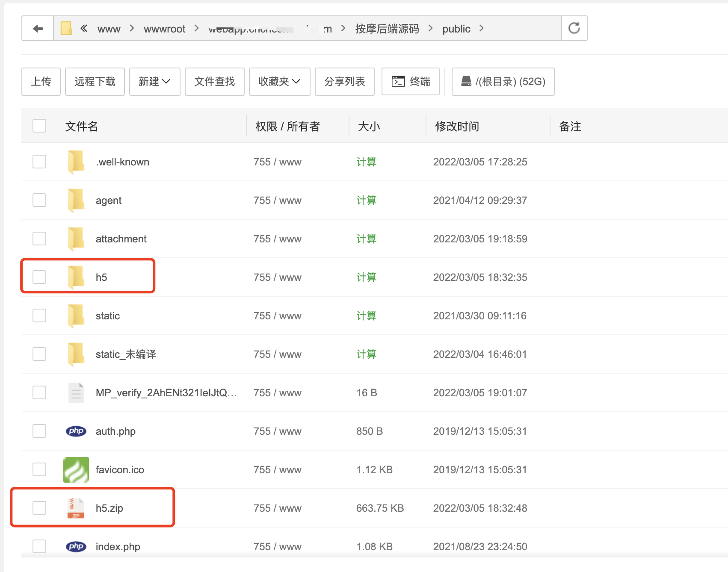Viewport: 728px width, 572px height.
Task: Click wwwroot in the breadcrumb path
Action: pyautogui.click(x=164, y=29)
